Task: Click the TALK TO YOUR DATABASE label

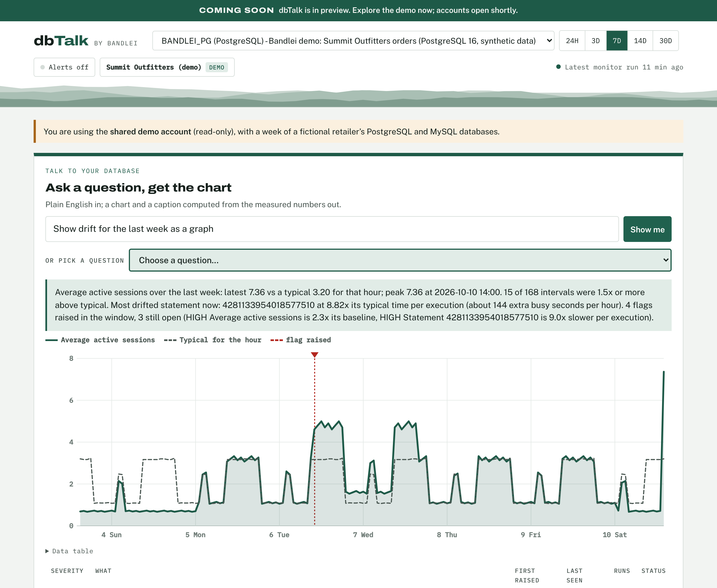Action: tap(92, 171)
